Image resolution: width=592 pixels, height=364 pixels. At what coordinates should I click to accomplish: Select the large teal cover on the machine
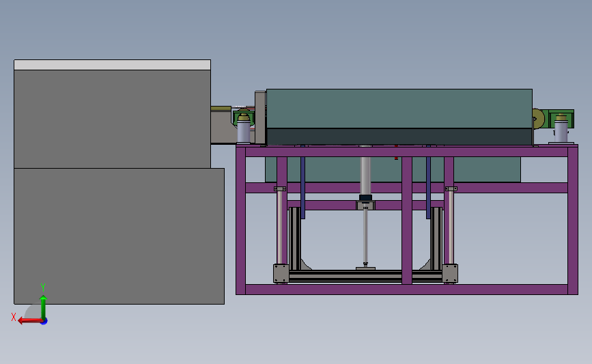(399, 109)
